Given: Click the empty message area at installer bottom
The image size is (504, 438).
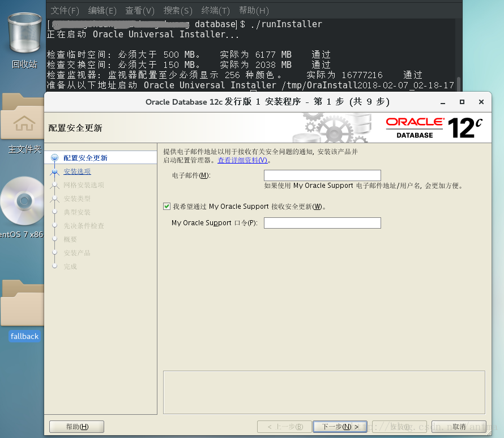Looking at the screenshot, I should click(x=324, y=392).
